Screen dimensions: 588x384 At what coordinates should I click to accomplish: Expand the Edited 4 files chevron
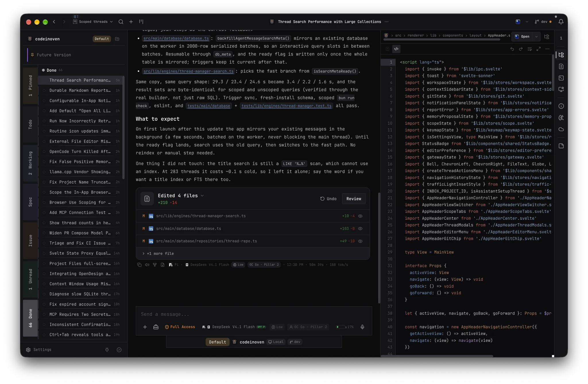coord(202,196)
